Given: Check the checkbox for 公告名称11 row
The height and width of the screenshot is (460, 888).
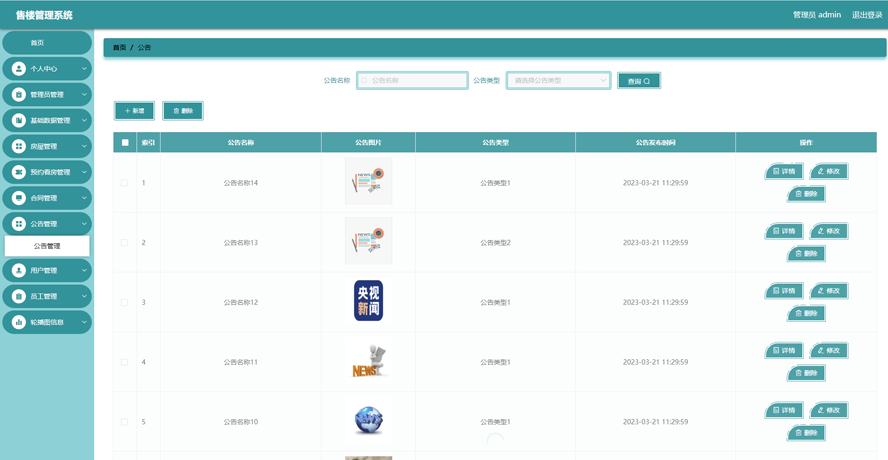Looking at the screenshot, I should (125, 362).
